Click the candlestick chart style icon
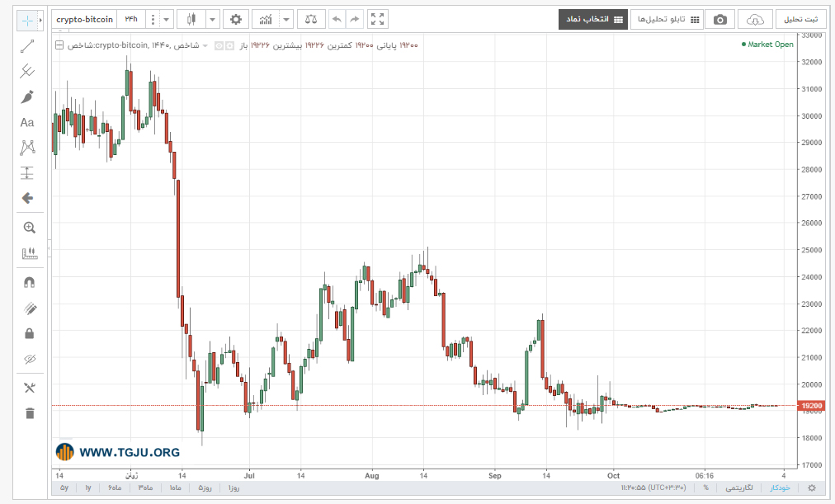835x504 pixels. tap(191, 20)
